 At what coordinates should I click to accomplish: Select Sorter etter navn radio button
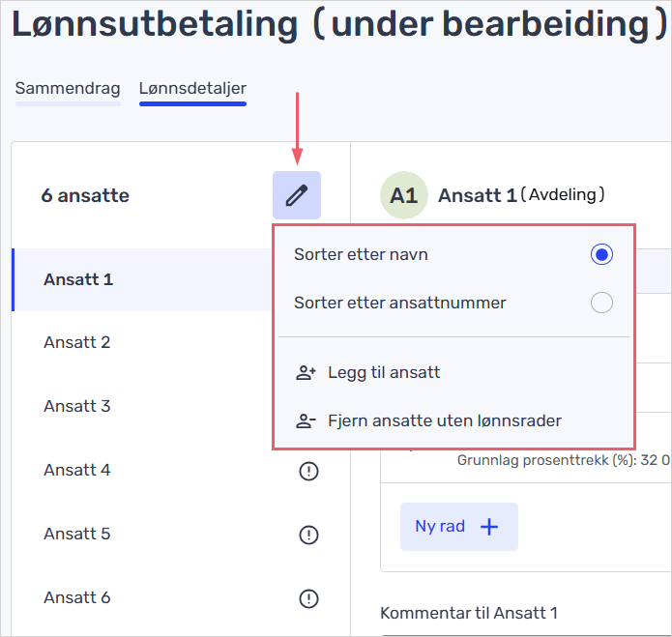click(601, 255)
